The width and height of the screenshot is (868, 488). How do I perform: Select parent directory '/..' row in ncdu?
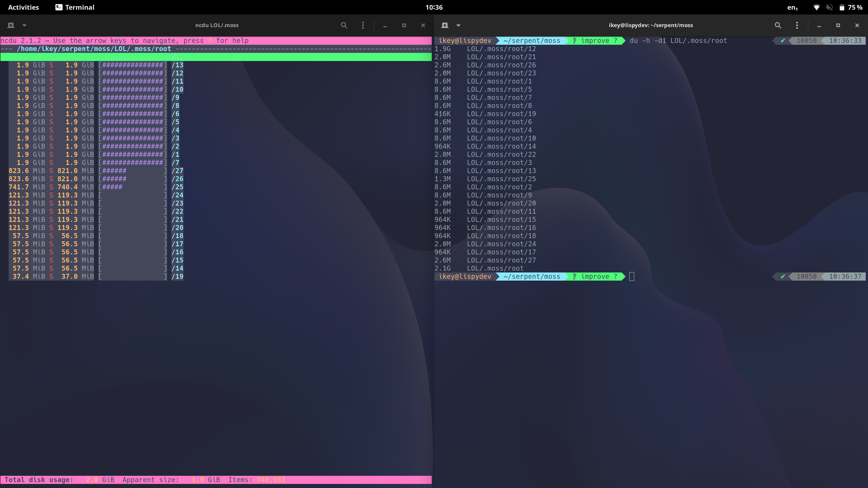click(216, 57)
